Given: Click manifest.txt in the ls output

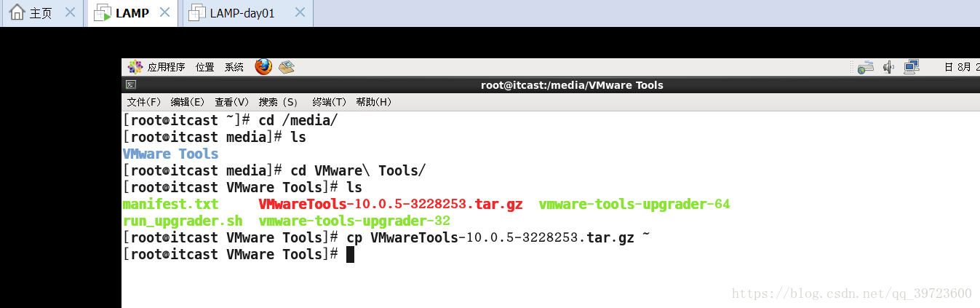Looking at the screenshot, I should click(x=171, y=204).
